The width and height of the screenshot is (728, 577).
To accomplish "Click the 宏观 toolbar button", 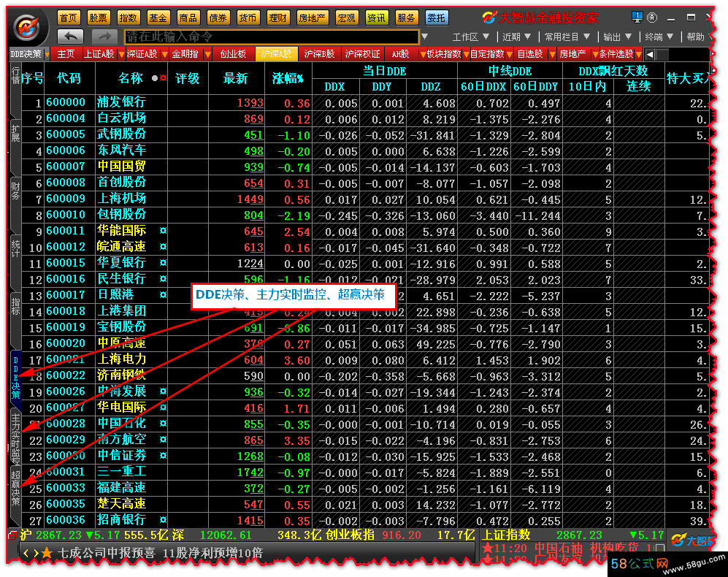I will (x=347, y=18).
